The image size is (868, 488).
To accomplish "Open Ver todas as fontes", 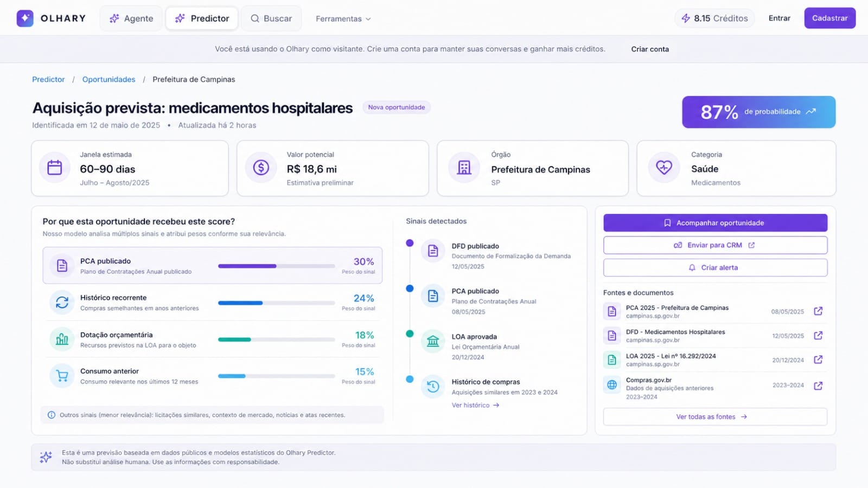I will point(715,417).
